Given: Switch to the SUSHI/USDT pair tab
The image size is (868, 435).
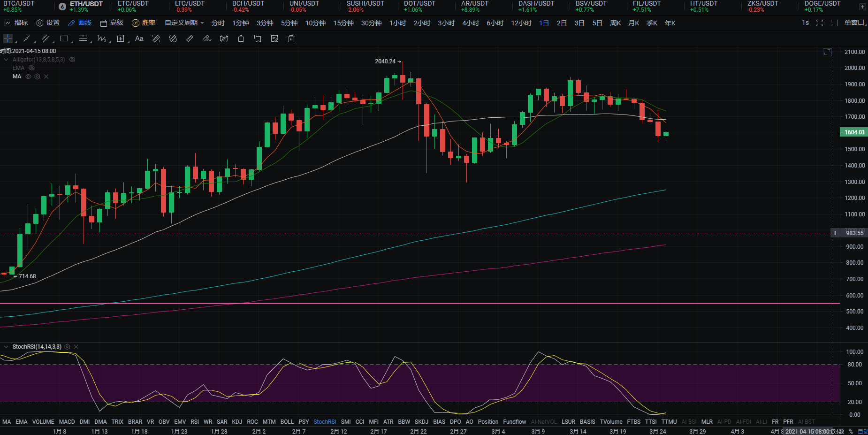Looking at the screenshot, I should pyautogui.click(x=365, y=7).
